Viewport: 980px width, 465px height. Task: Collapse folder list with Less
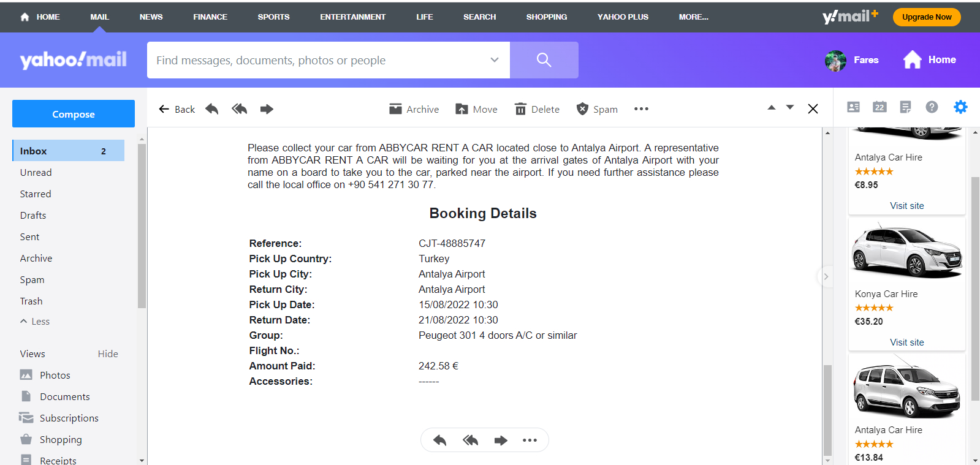coord(35,322)
